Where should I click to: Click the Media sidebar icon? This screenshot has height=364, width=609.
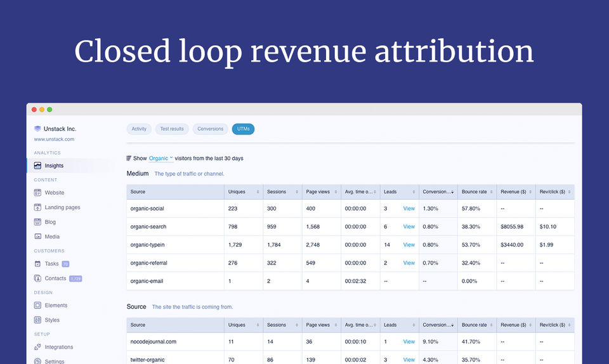coord(37,237)
